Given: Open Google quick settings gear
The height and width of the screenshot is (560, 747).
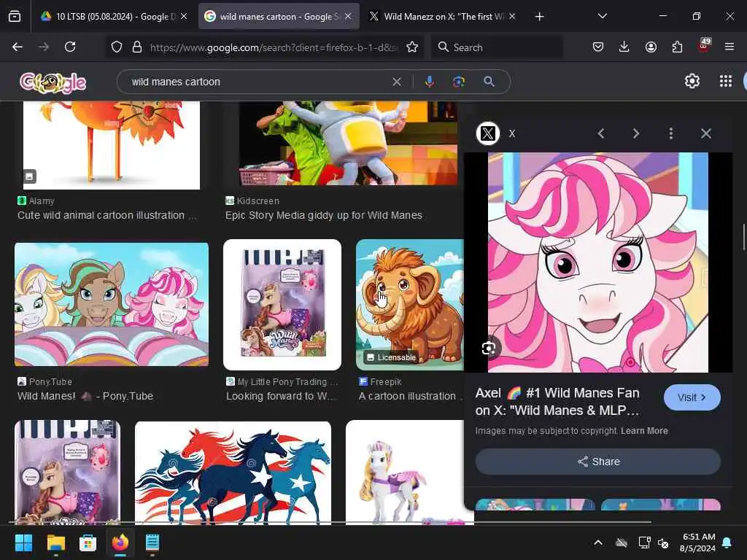Looking at the screenshot, I should click(x=692, y=81).
